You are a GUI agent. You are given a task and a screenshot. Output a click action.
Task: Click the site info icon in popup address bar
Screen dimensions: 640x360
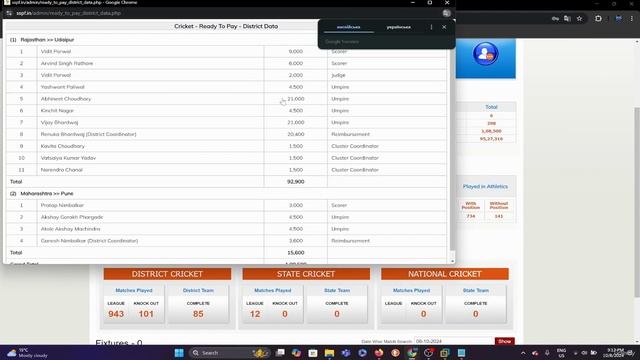pyautogui.click(x=9, y=13)
